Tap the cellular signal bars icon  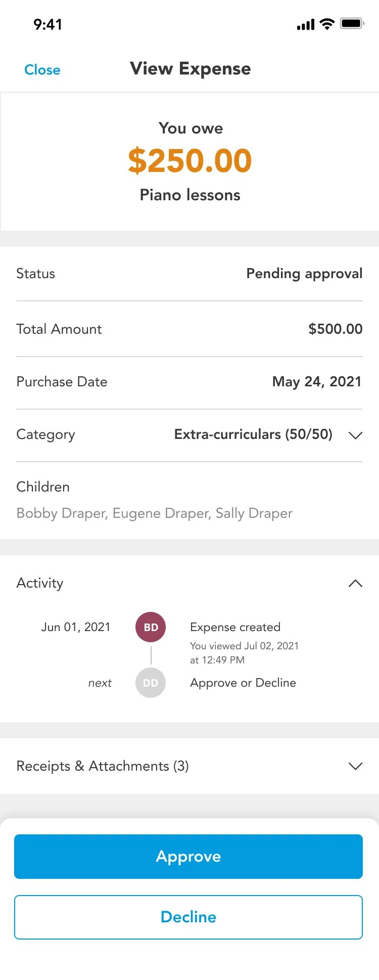tap(306, 24)
